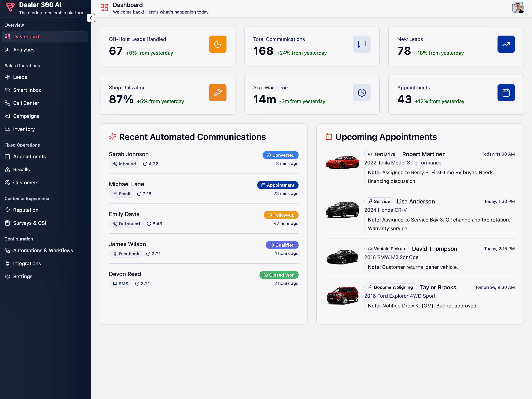This screenshot has height=399, width=532.
Task: Collapse the sidebar with chevron button
Action: coord(91,18)
